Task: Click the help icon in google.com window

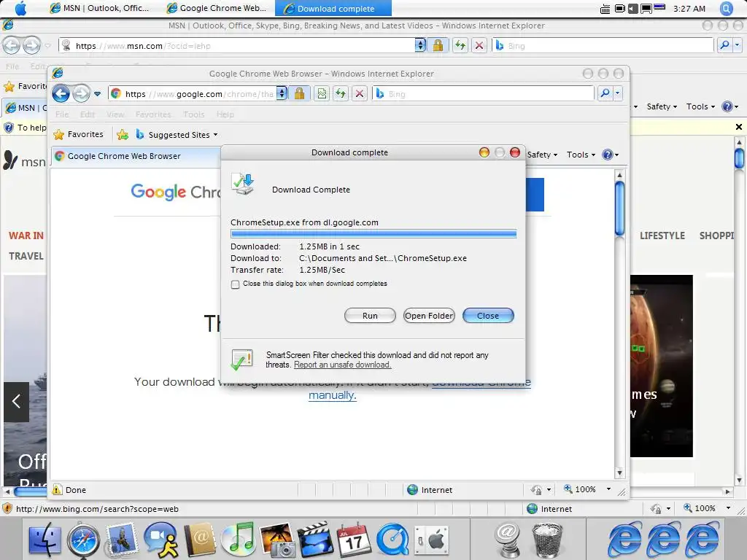Action: tap(608, 155)
